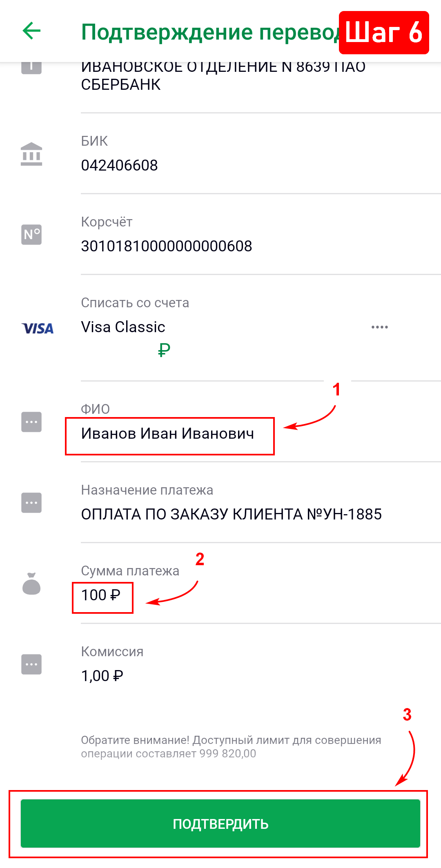Viewport: 441px width, 868px height.
Task: Tap the green ruble balance symbol
Action: (x=164, y=350)
